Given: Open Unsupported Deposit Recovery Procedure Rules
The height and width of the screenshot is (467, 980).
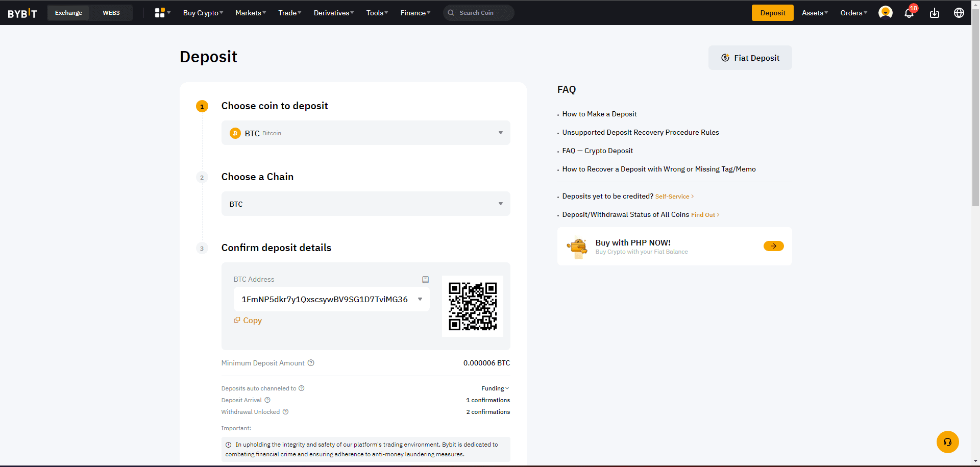Looking at the screenshot, I should (641, 132).
